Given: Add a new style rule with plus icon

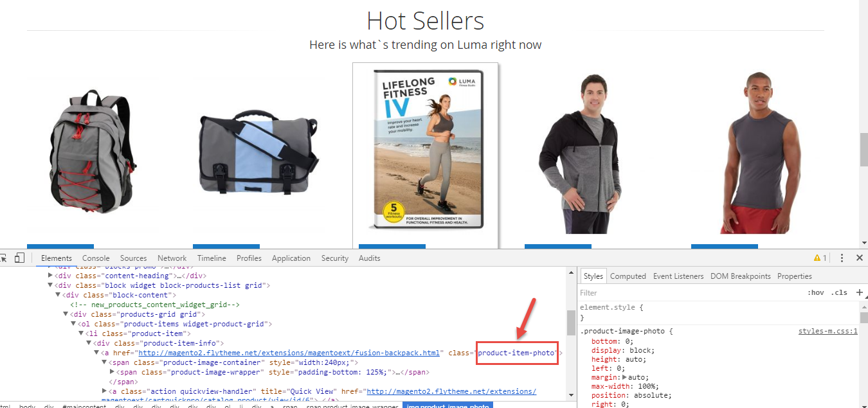Looking at the screenshot, I should [860, 292].
